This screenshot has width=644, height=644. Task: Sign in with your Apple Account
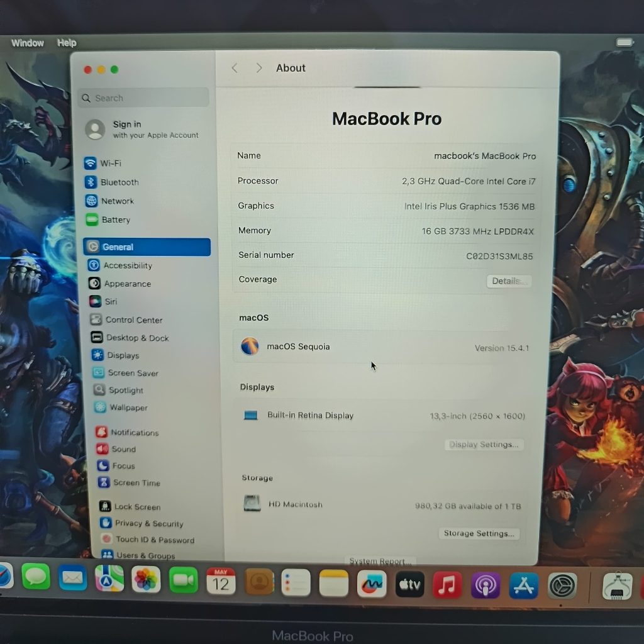point(143,130)
